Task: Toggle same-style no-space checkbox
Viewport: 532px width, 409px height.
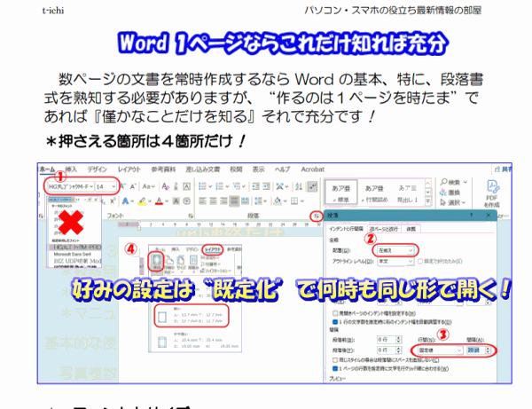Action: pyautogui.click(x=335, y=360)
